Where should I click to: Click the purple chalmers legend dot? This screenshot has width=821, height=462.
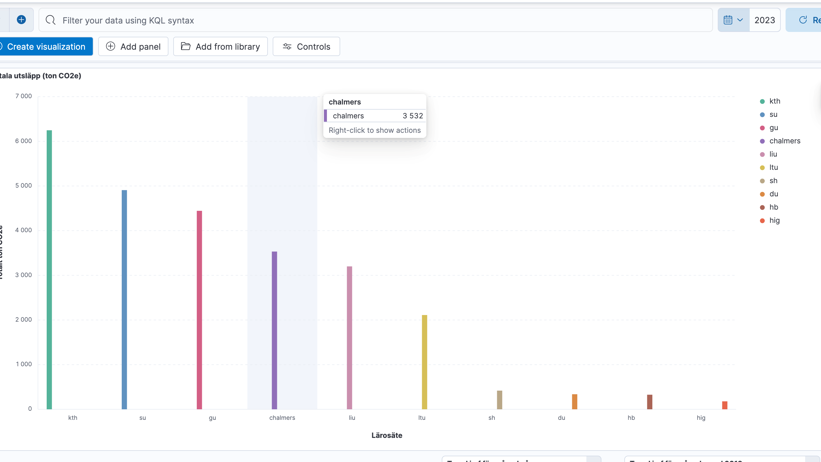762,142
